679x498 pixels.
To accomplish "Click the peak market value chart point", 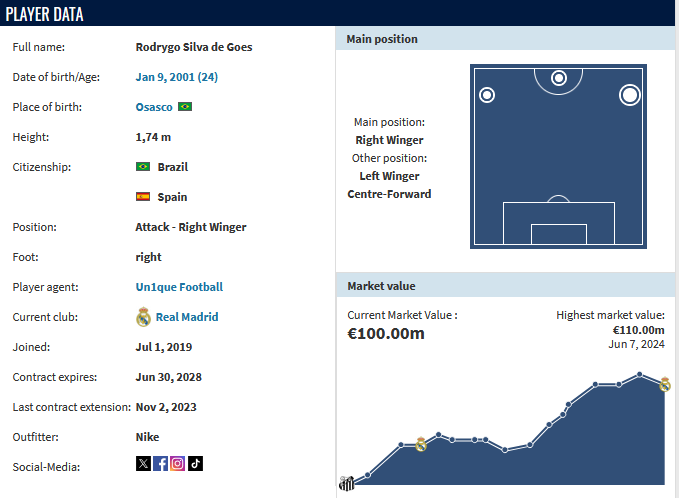I will pos(640,374).
